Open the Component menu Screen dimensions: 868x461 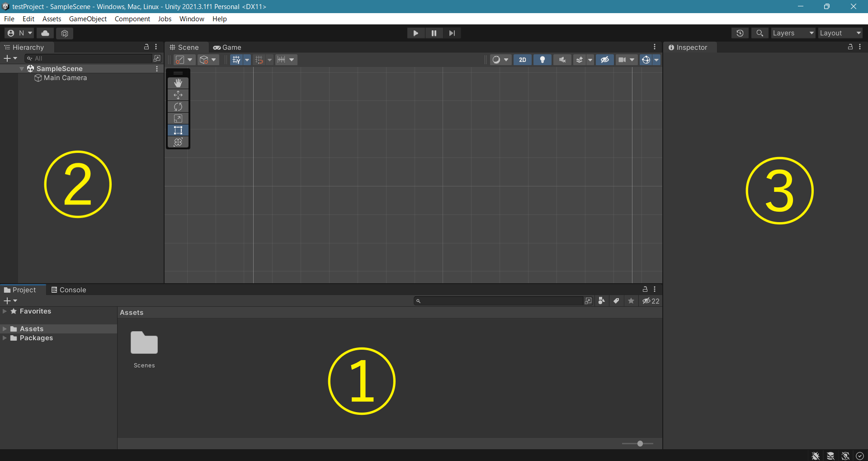point(132,19)
